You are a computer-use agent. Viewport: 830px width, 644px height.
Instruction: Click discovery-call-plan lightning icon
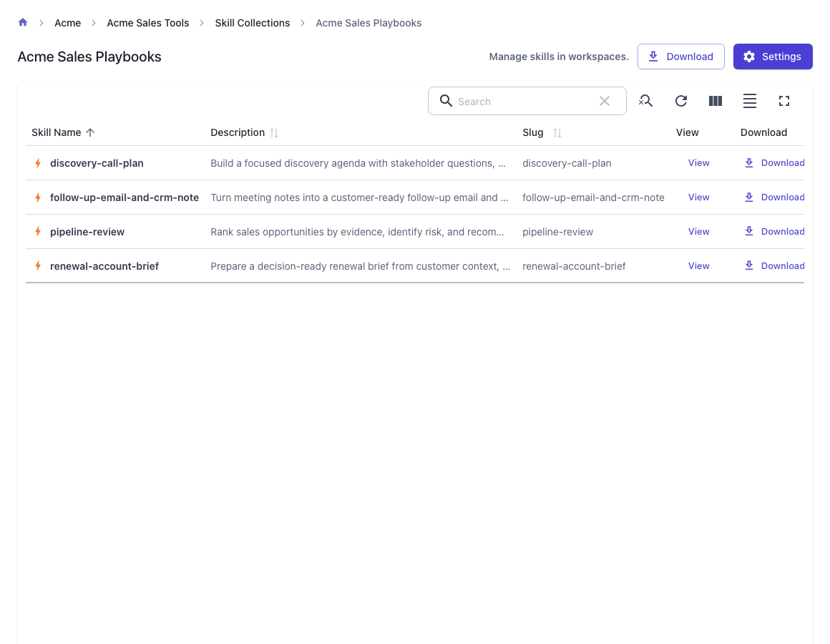pyautogui.click(x=38, y=163)
